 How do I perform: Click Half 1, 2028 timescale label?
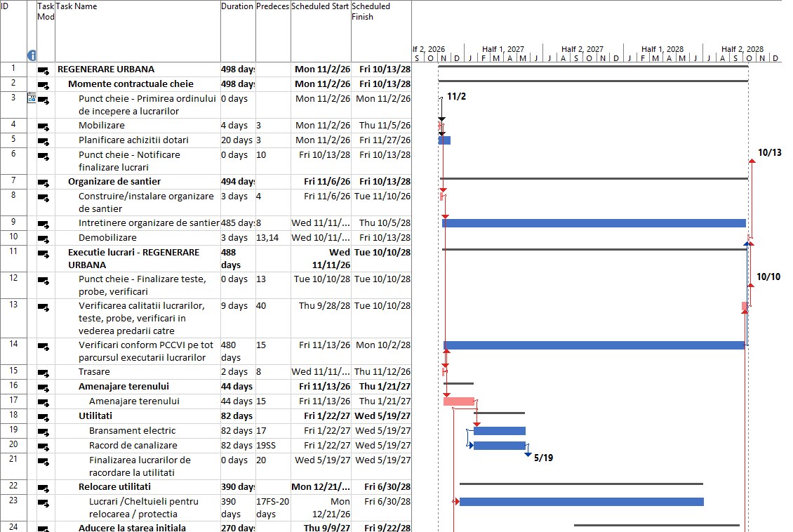662,49
